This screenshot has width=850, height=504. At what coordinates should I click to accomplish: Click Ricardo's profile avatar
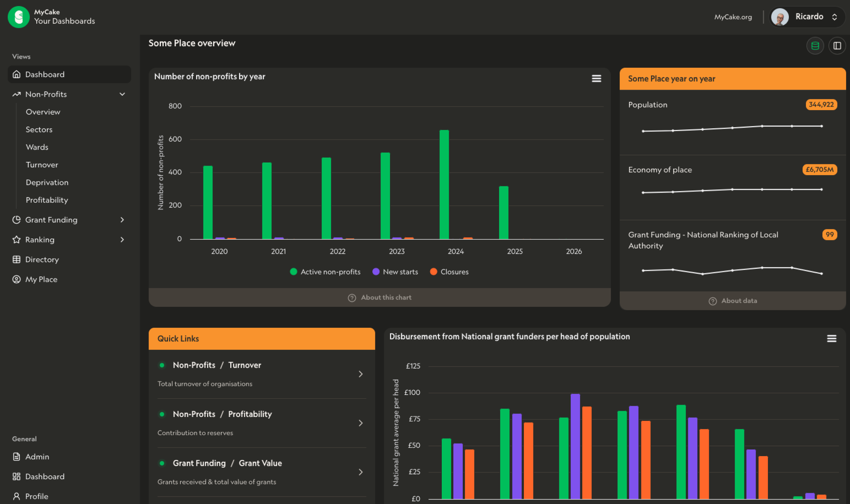pos(780,17)
